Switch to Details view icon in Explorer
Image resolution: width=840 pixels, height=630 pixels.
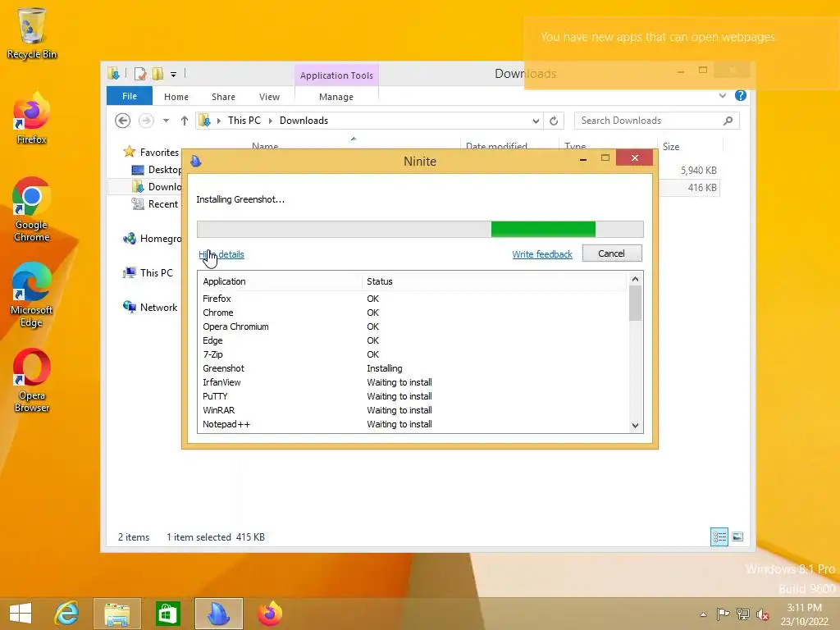(x=719, y=536)
